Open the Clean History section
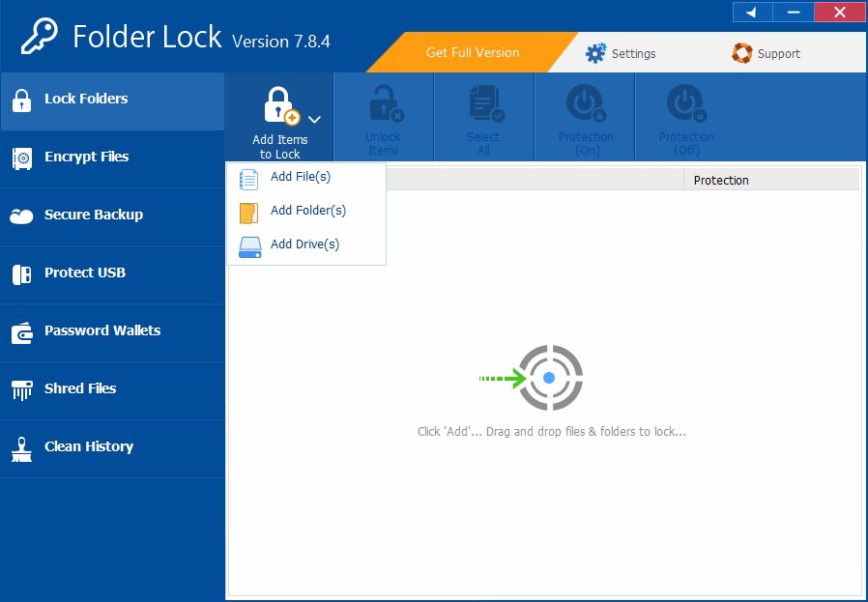 tap(112, 448)
